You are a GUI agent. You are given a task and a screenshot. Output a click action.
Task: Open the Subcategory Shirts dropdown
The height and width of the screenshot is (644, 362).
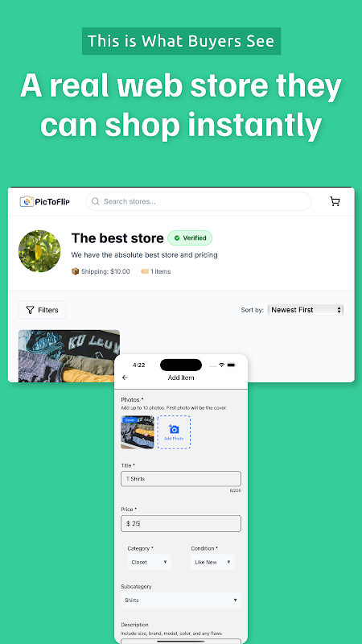coord(181,600)
